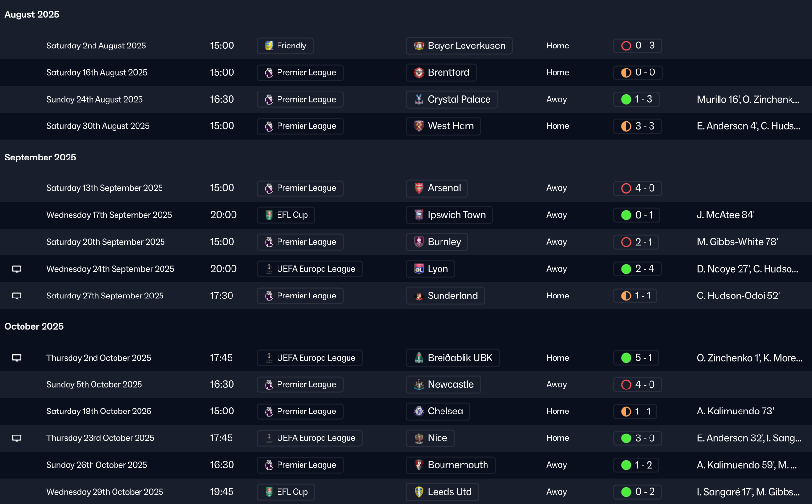This screenshot has width=812, height=504.
Task: Click the Bayer Leverkusen club badge
Action: (418, 46)
